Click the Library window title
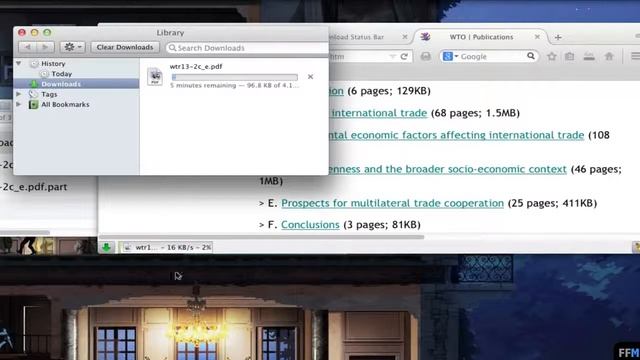Screen dimensions: 640x360 (x=170, y=33)
